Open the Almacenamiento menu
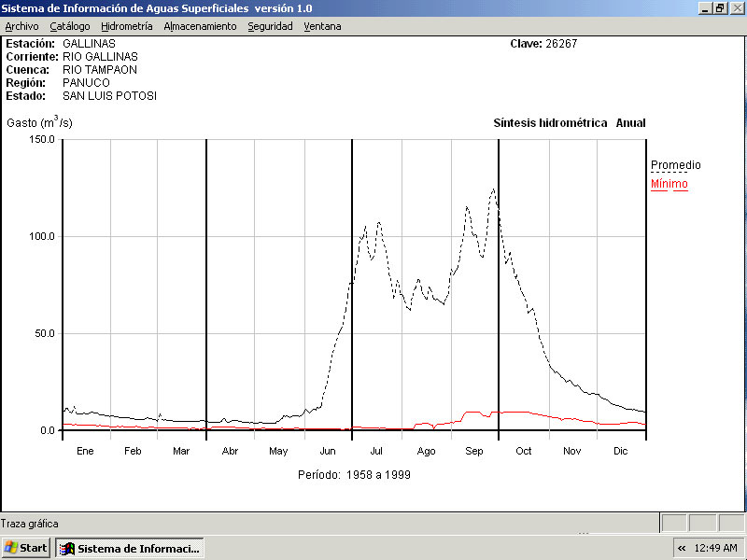747x560 pixels. pos(200,26)
